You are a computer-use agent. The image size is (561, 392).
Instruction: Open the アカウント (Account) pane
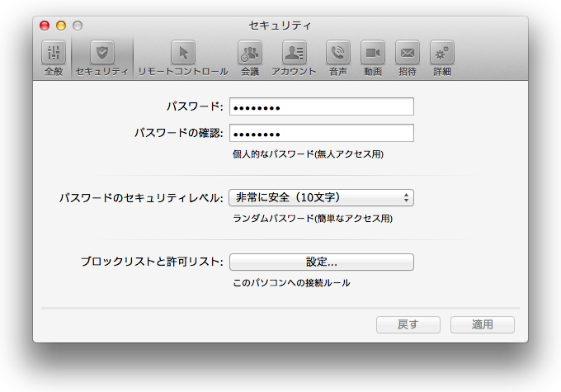(294, 58)
